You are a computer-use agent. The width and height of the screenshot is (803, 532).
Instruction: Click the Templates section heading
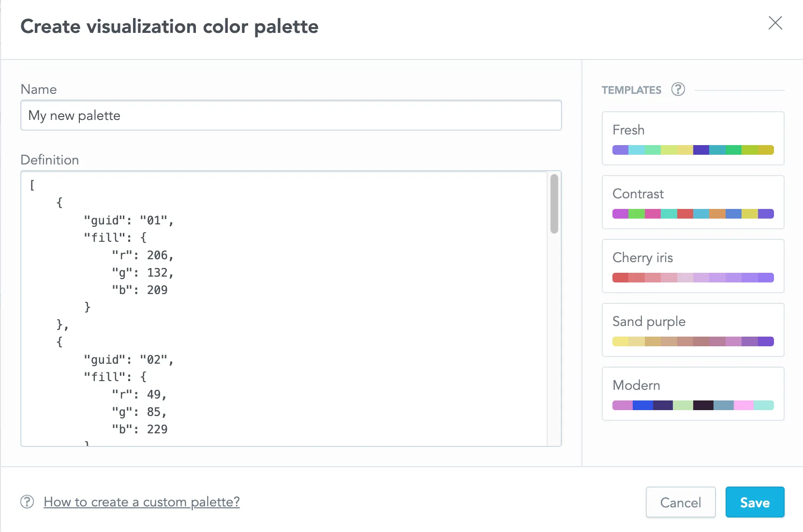[x=631, y=90]
